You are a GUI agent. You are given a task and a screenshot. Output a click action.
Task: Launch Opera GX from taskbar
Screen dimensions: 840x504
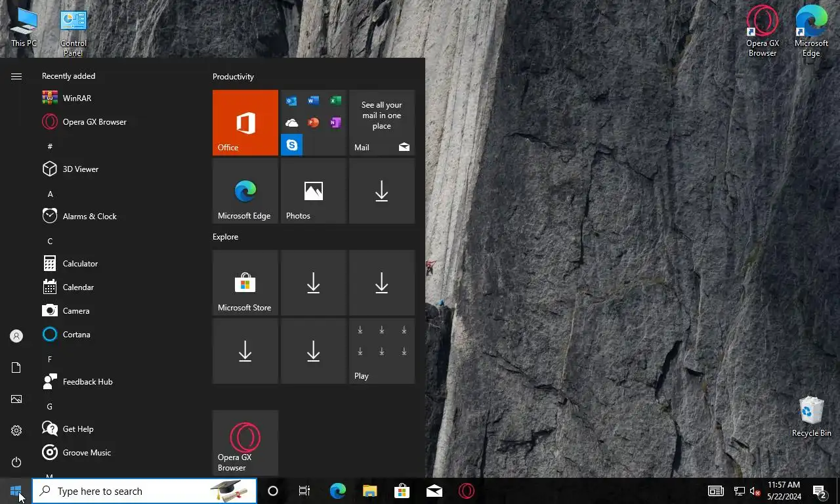click(x=467, y=491)
